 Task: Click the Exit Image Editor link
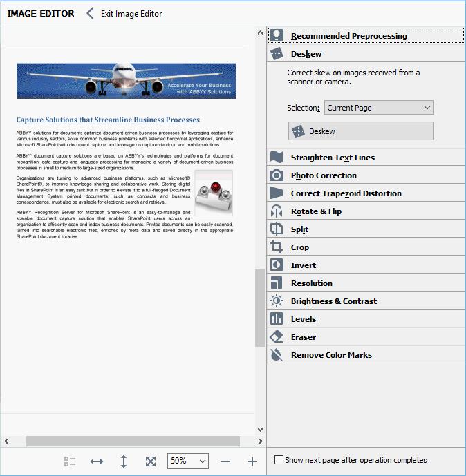point(131,14)
